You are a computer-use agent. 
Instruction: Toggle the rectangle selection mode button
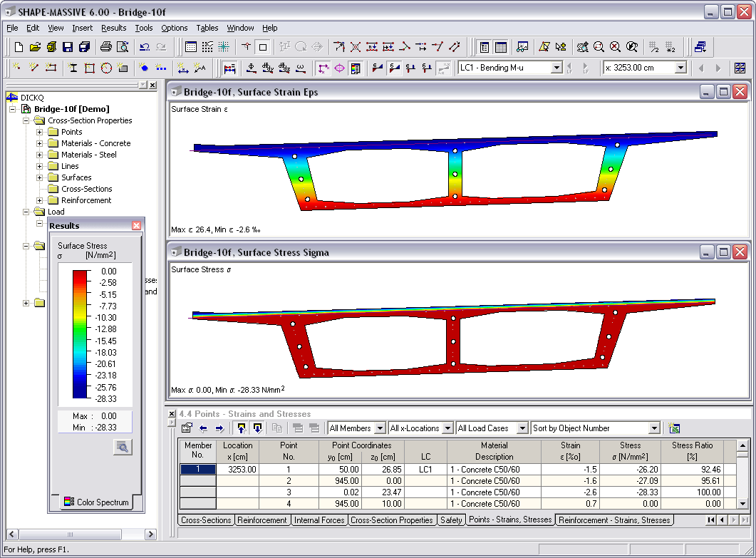(263, 47)
